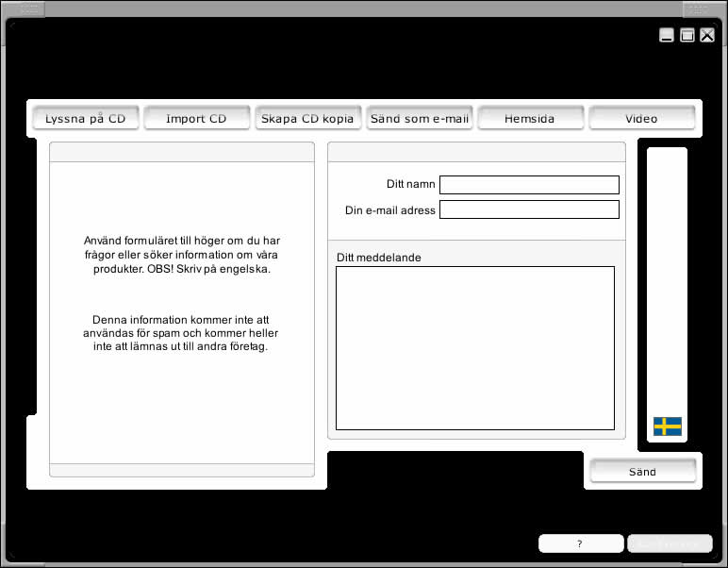Click inside the Ditt meddelande text area
728x568 pixels.
[475, 347]
